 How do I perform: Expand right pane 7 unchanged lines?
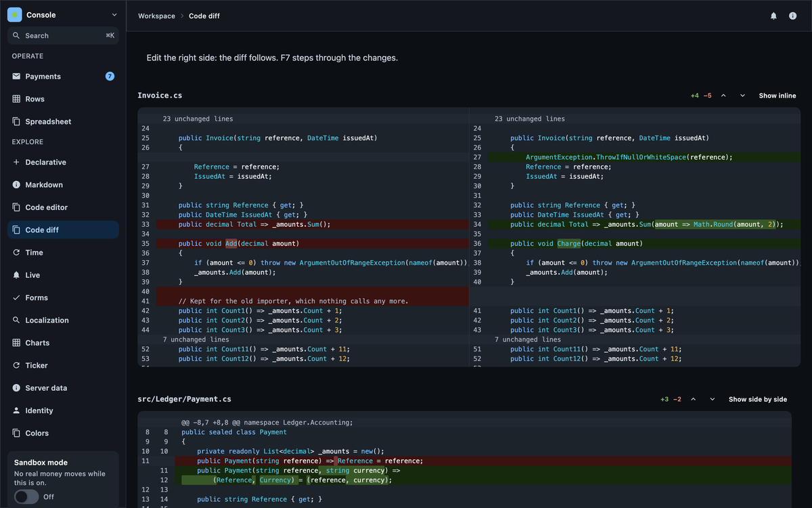[527, 339]
